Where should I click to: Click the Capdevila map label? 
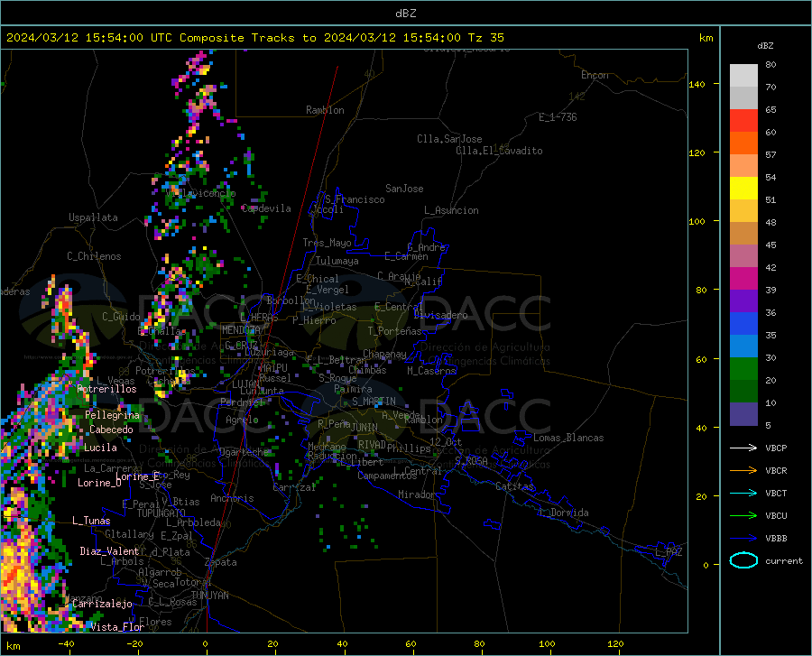[266, 208]
